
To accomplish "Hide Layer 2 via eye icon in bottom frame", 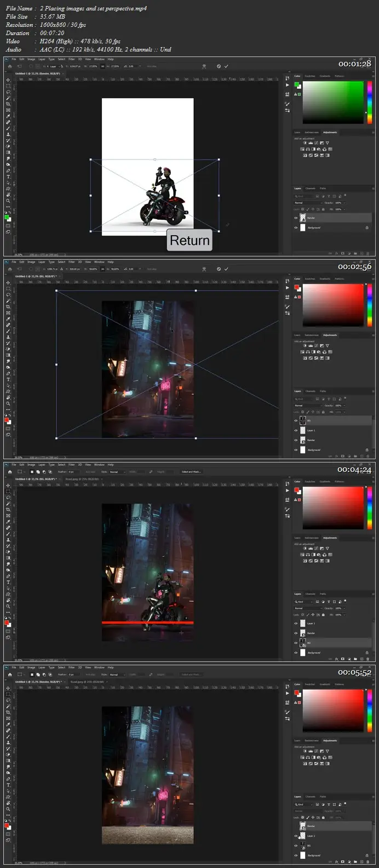I will tap(296, 836).
